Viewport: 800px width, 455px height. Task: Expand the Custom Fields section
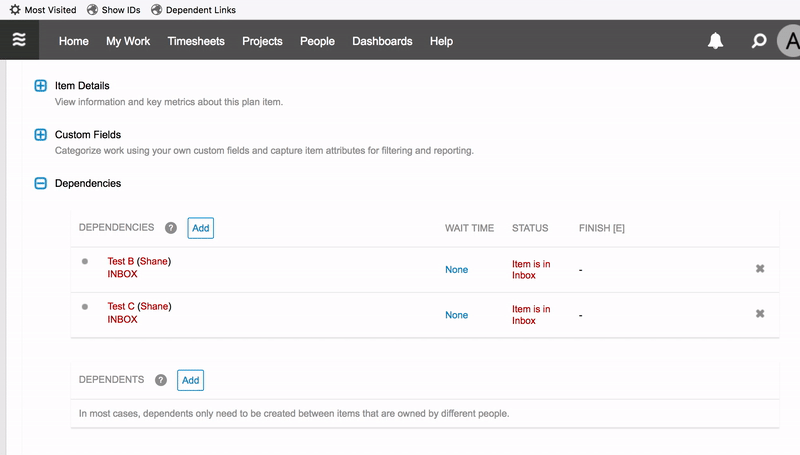[x=40, y=135]
